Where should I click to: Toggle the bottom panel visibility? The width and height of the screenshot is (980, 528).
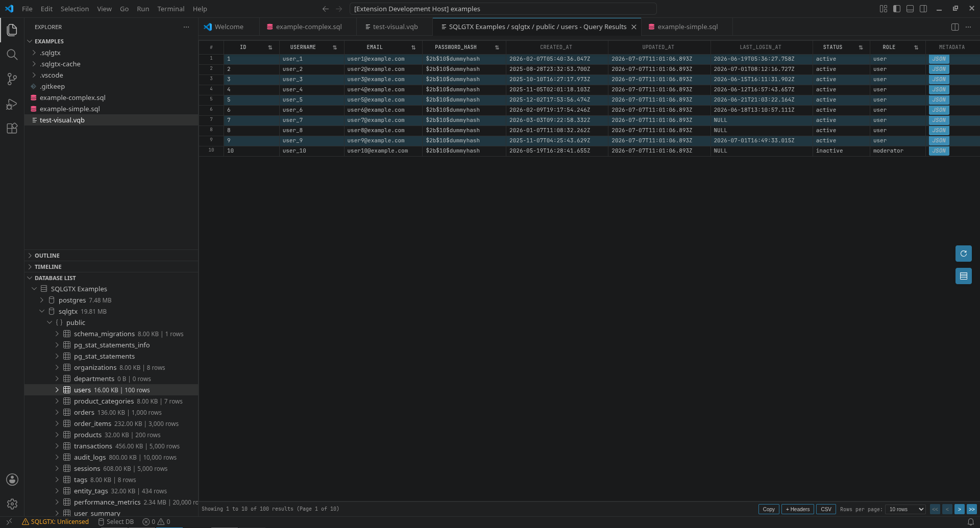[x=910, y=9]
